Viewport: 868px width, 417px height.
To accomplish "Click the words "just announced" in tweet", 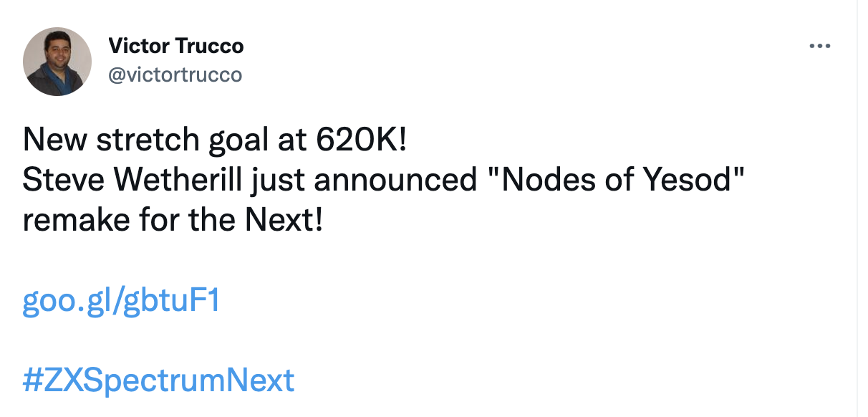I will (x=363, y=180).
